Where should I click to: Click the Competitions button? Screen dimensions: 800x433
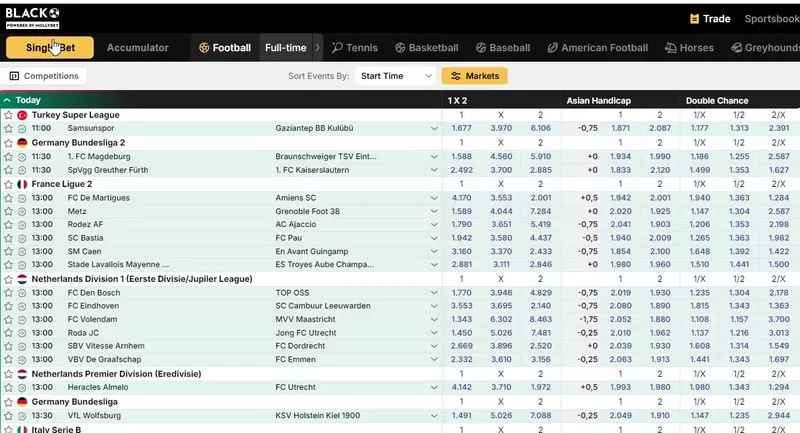pyautogui.click(x=44, y=76)
